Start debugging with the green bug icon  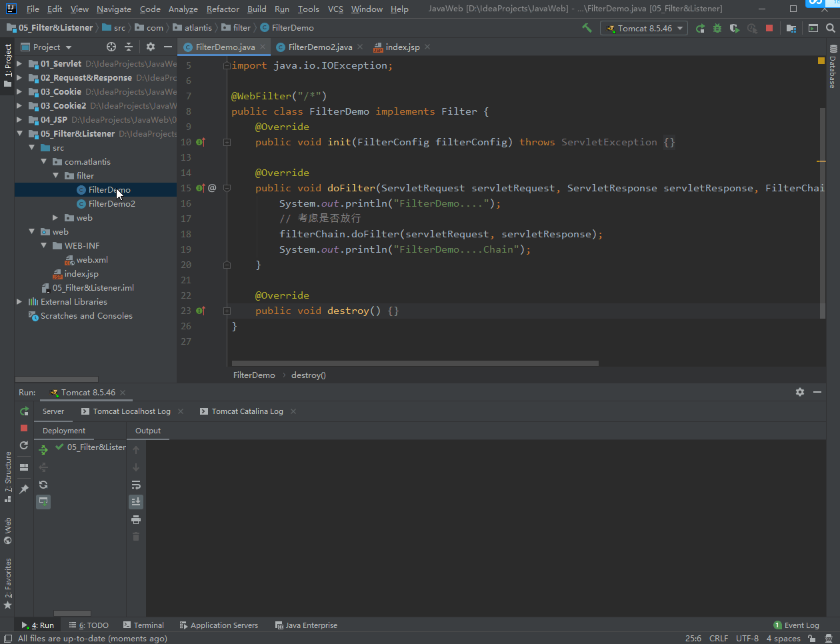point(717,28)
